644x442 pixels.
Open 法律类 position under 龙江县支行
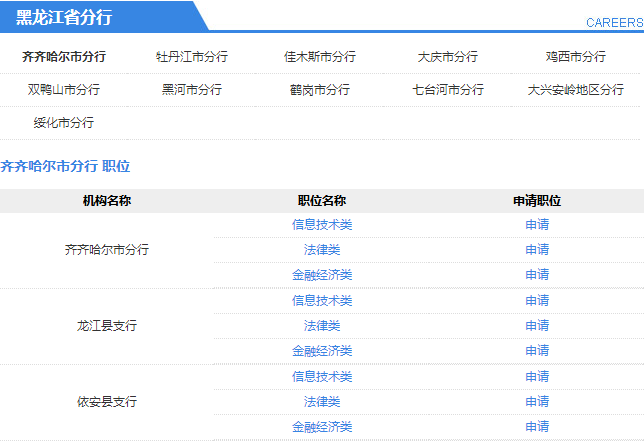tap(322, 326)
